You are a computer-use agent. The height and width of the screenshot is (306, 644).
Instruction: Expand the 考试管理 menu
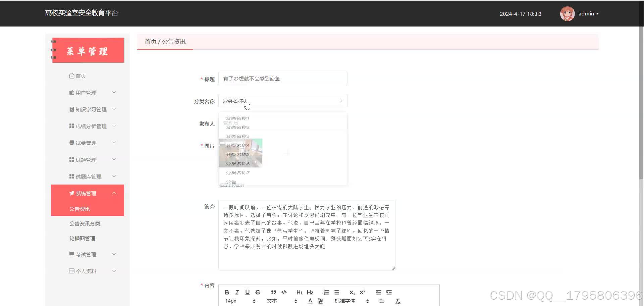click(88, 254)
